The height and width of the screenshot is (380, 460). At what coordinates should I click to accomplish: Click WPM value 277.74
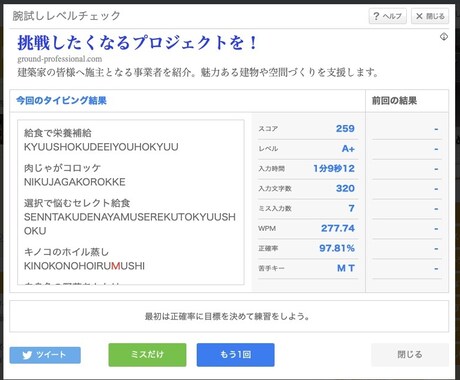tap(338, 228)
